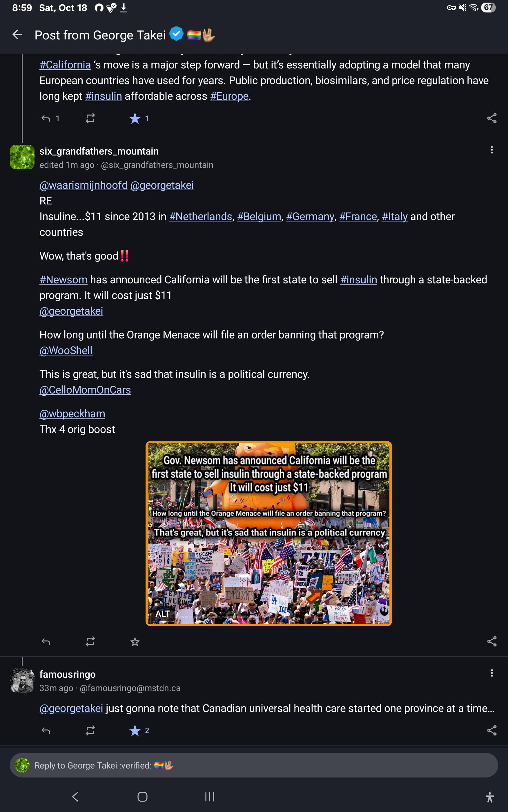Image resolution: width=508 pixels, height=812 pixels.
Task: Unfavorite the famousringo post star
Action: (x=135, y=730)
